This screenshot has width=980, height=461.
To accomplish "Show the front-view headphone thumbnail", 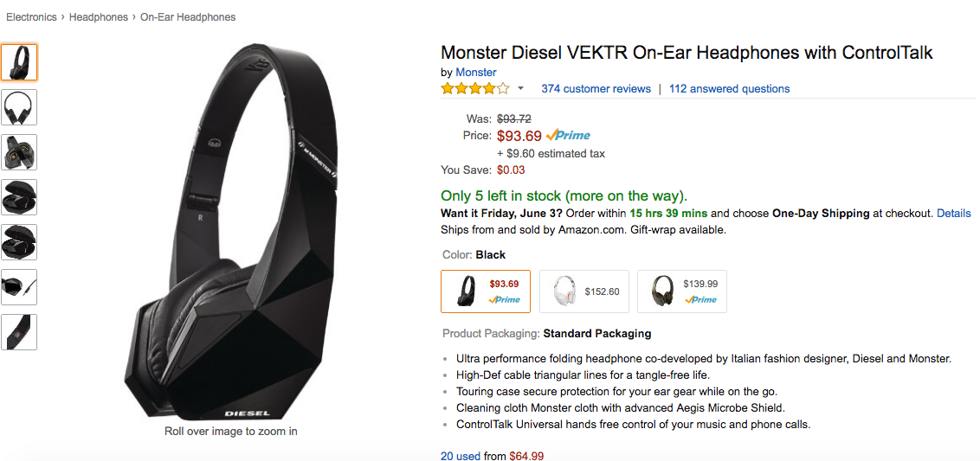I will [19, 107].
